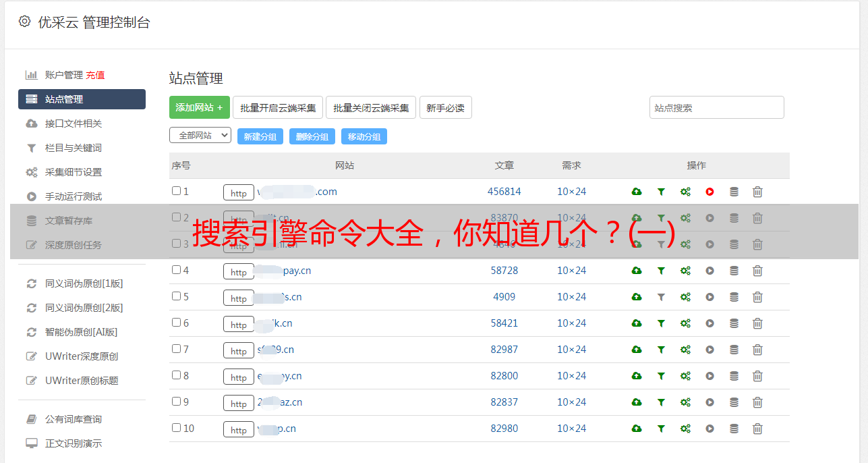
Task: Select 站点管理 in the sidebar
Action: 82,99
